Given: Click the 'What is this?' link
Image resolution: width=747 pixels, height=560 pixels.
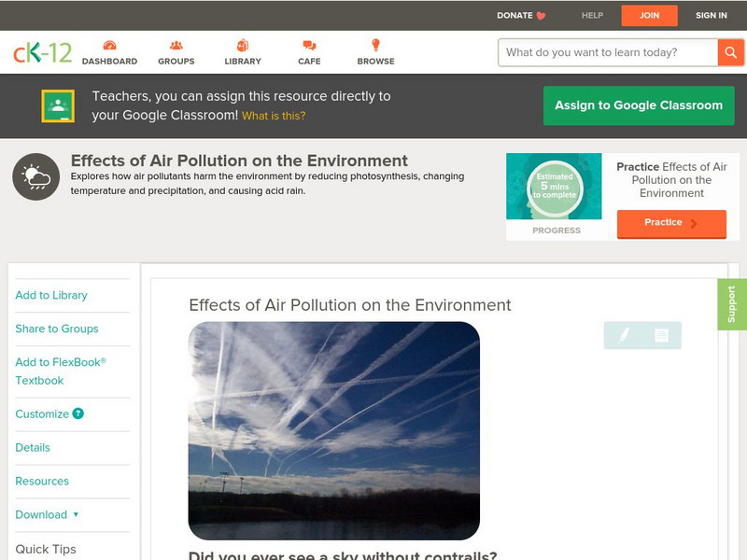Looking at the screenshot, I should [x=274, y=116].
